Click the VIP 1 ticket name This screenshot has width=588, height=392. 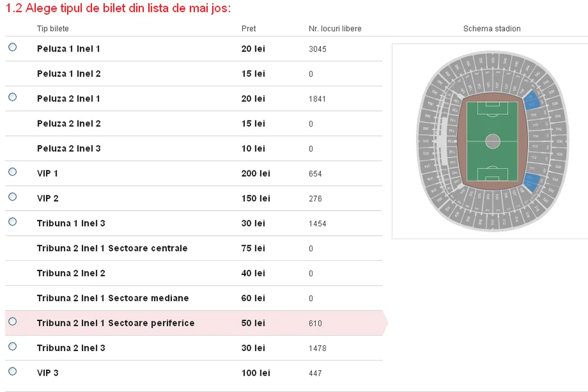(x=48, y=174)
